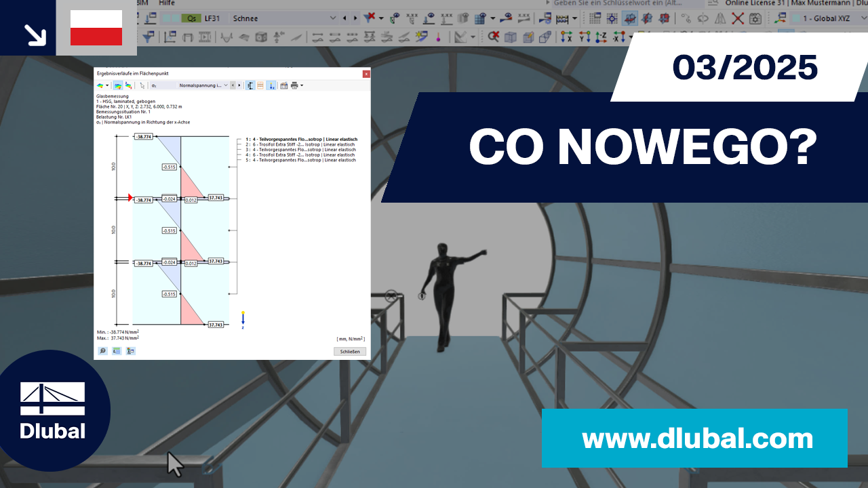The height and width of the screenshot is (488, 868).
Task: Click the dotted grid points icon
Action: click(595, 18)
